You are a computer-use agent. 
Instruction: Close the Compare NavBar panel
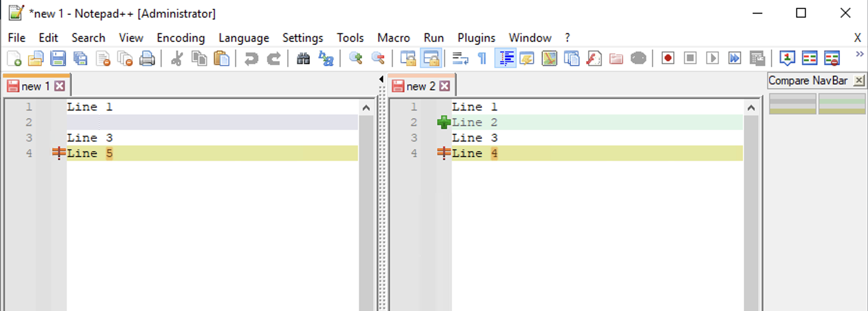pos(859,80)
